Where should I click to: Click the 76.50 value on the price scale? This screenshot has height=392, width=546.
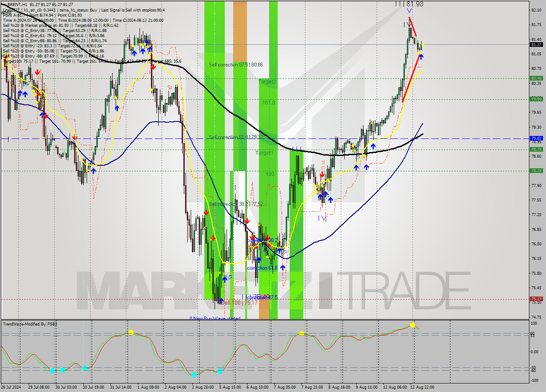pyautogui.click(x=536, y=244)
